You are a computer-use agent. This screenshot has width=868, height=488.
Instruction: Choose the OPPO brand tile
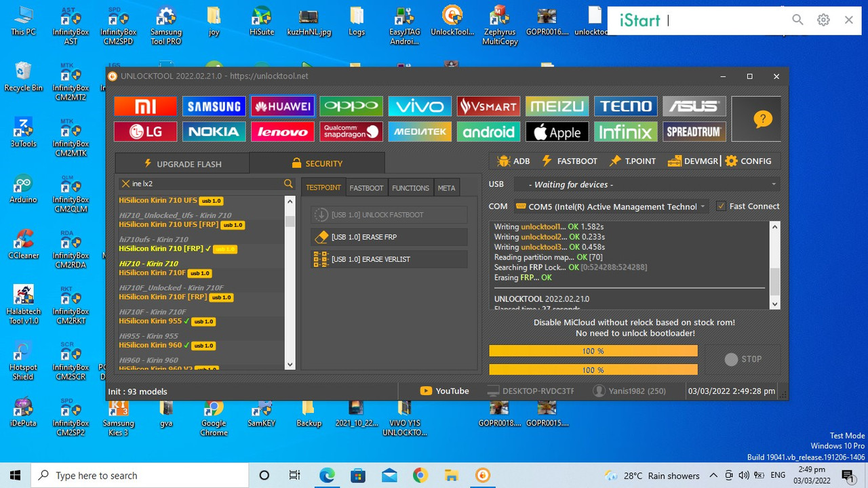pos(351,106)
